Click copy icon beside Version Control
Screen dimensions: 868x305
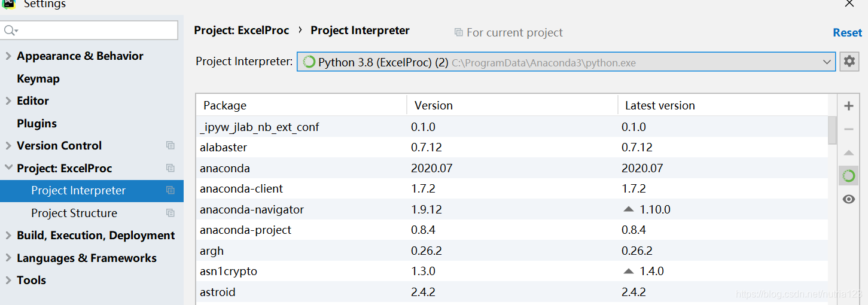point(170,145)
